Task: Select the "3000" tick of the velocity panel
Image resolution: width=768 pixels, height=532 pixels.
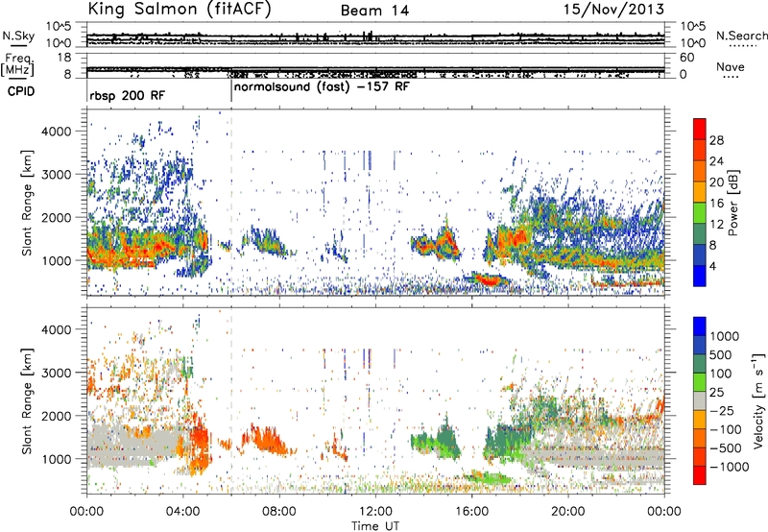Action: click(56, 373)
